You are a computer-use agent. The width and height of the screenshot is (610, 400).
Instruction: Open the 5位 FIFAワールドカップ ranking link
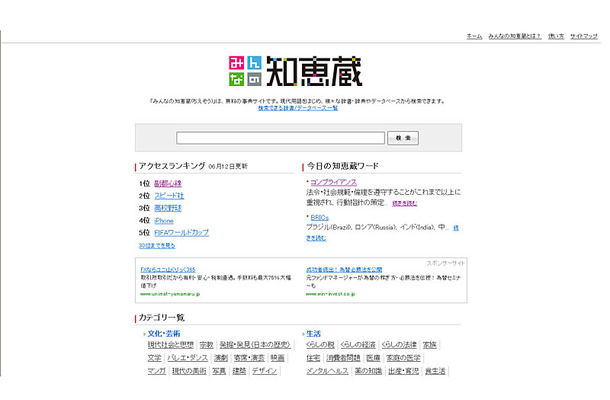182,233
